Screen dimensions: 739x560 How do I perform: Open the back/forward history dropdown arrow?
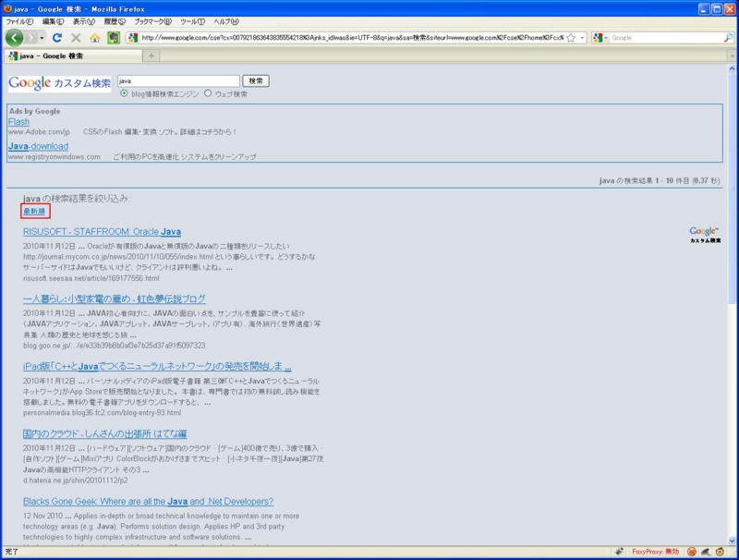[42, 38]
